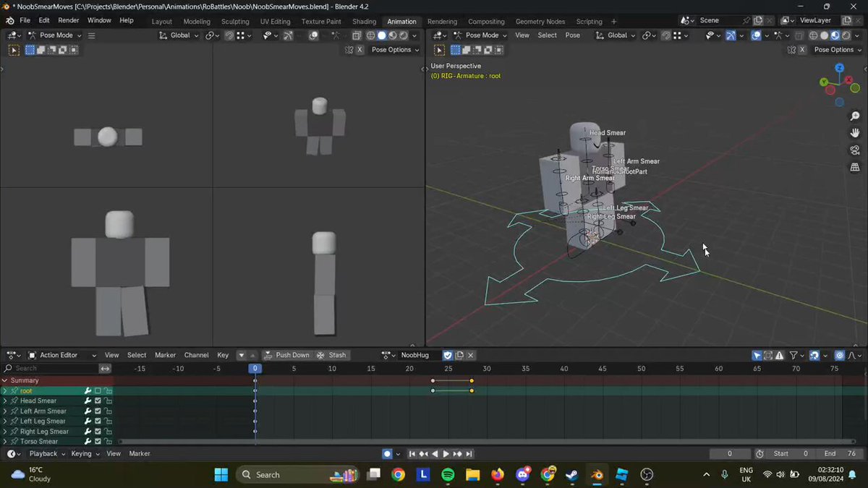Toggle the preview range stopwatch icon
Screen dimensions: 868x488
[759, 454]
